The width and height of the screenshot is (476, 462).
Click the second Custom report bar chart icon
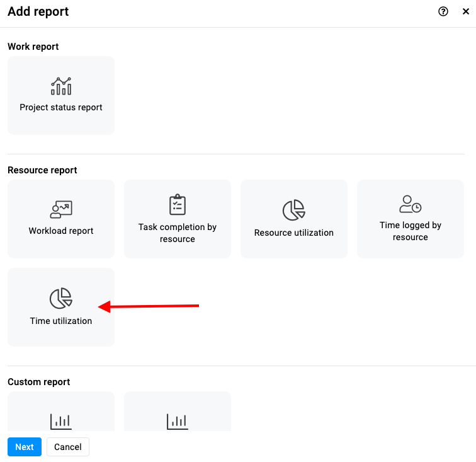coord(178,422)
